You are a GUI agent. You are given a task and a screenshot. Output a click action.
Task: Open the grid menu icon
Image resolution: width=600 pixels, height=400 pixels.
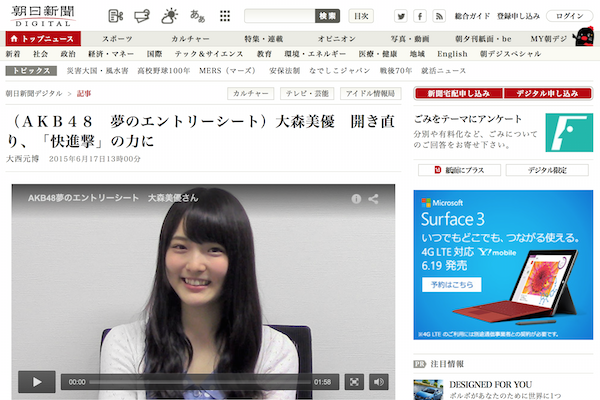tap(225, 16)
